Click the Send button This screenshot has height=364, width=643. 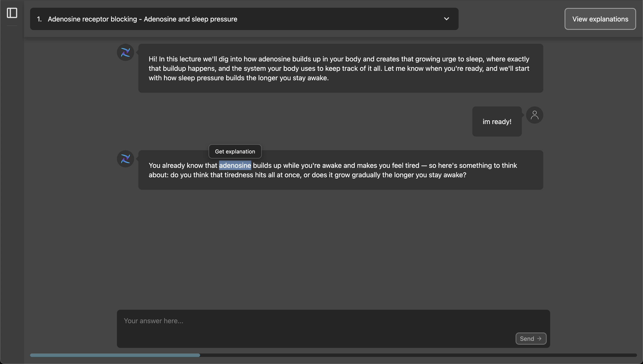[x=531, y=338]
